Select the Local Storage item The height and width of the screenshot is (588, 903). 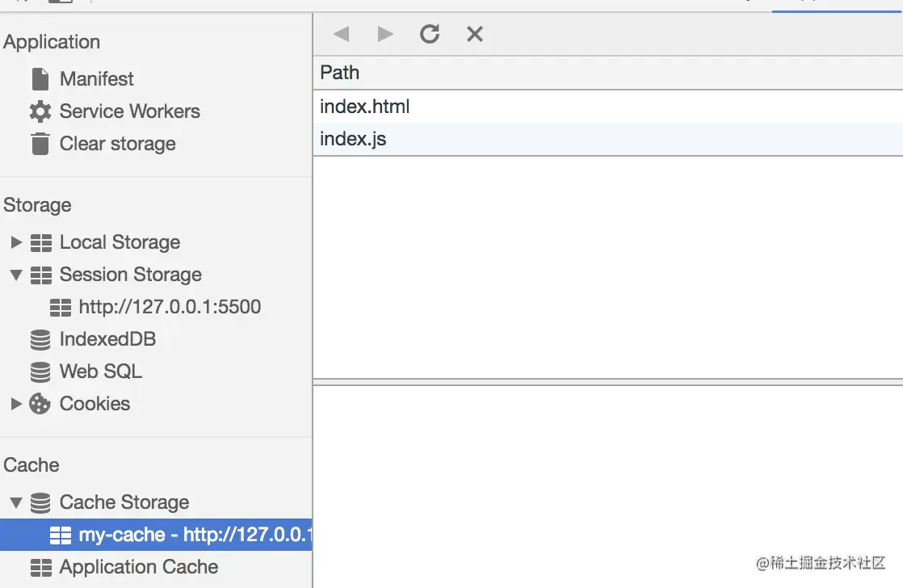point(120,242)
